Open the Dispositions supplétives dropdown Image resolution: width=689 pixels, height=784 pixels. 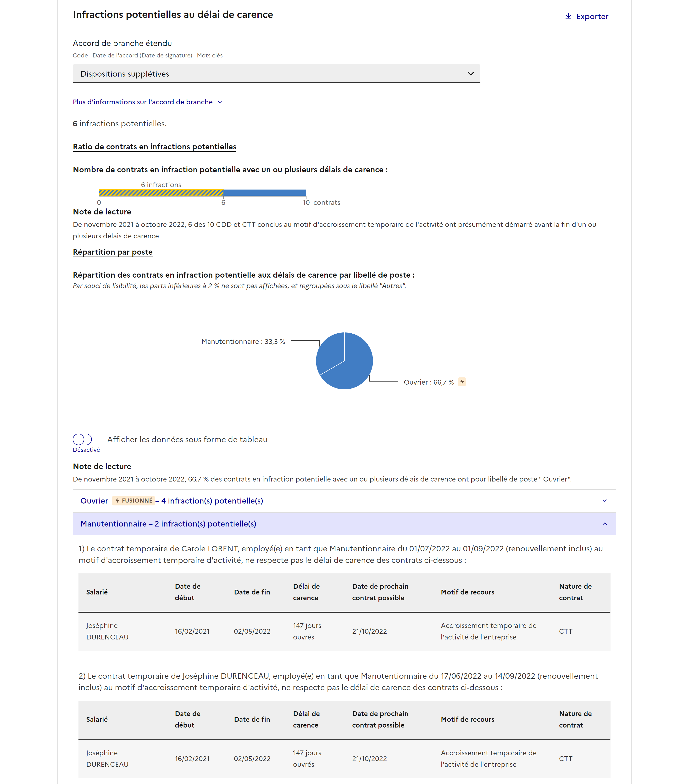pos(276,74)
